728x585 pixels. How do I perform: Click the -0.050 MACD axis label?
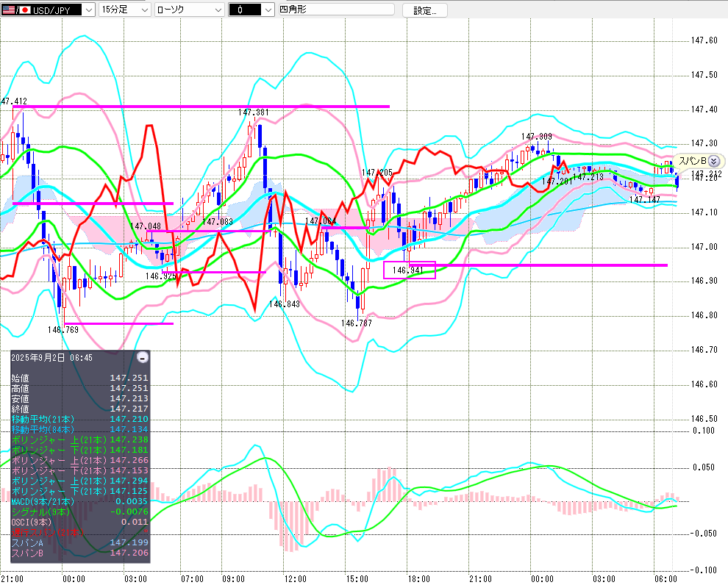702,534
